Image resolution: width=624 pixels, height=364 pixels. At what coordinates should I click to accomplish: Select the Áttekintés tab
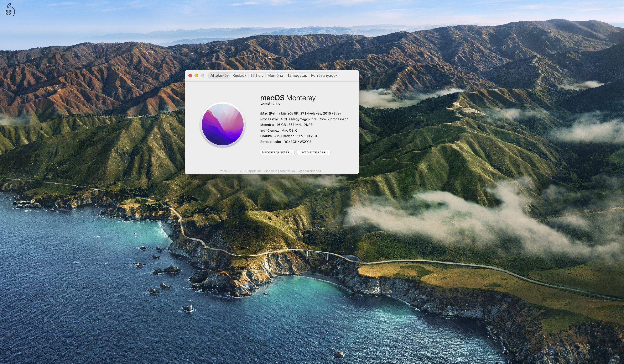[x=219, y=75]
